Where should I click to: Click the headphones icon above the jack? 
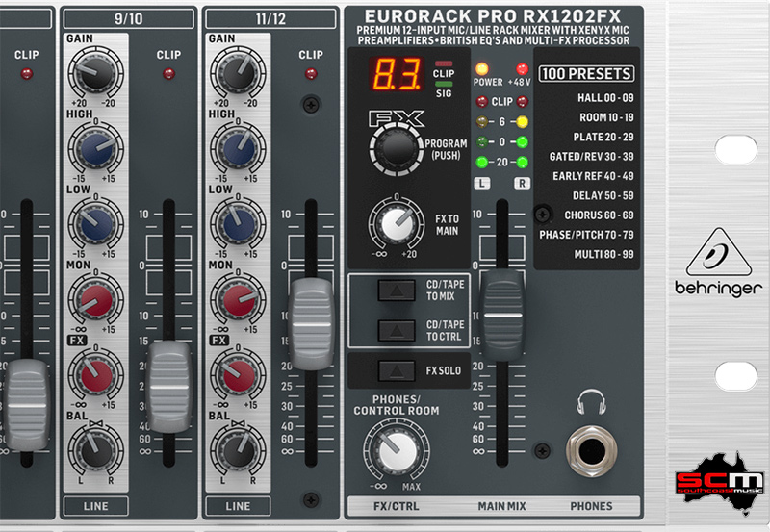coord(591,402)
